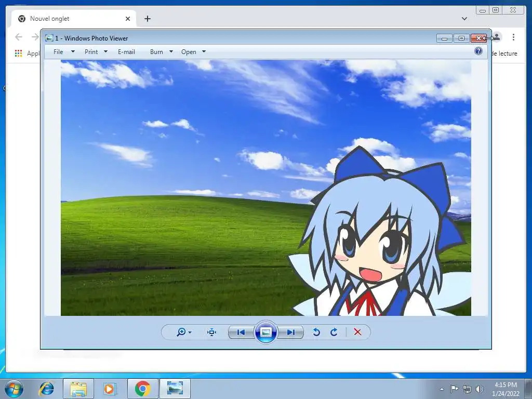Open the Windows Start menu
Image resolution: width=532 pixels, height=399 pixels.
(x=14, y=389)
